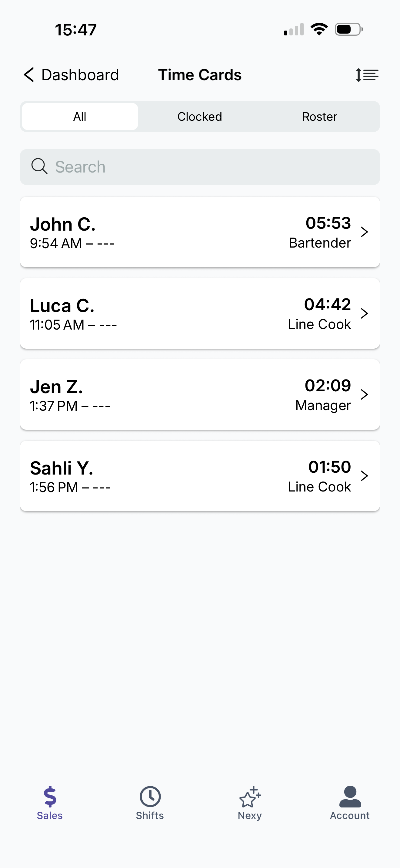Tap the sort order icon
The width and height of the screenshot is (400, 868).
[x=367, y=75]
